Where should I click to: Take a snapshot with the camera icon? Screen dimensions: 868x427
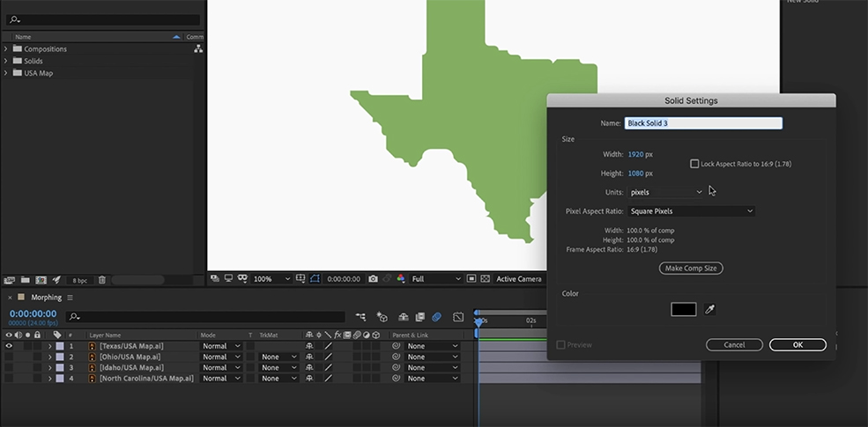click(373, 279)
